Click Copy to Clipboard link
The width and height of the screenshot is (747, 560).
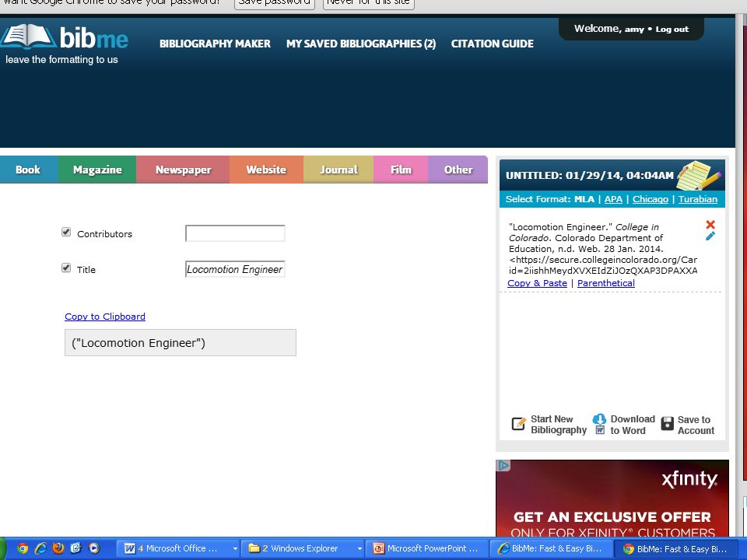pyautogui.click(x=105, y=317)
